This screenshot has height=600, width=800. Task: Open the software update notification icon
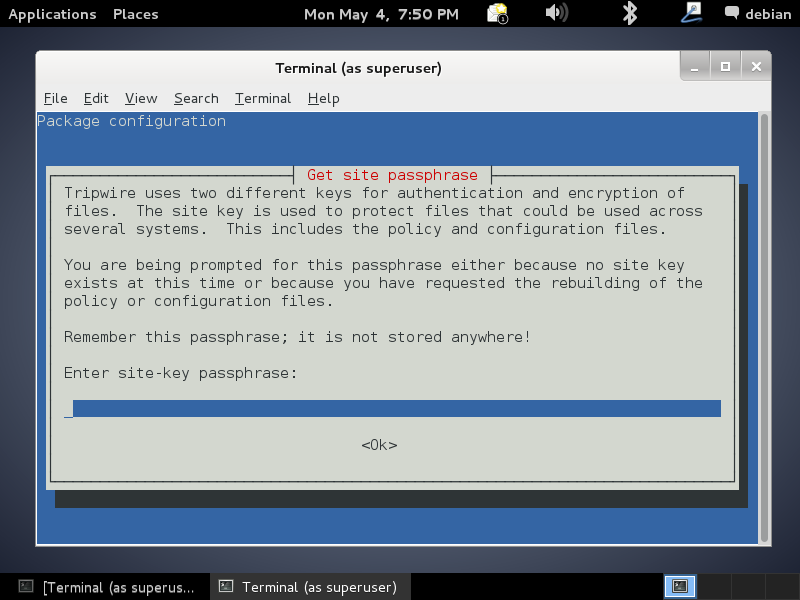pyautogui.click(x=497, y=13)
